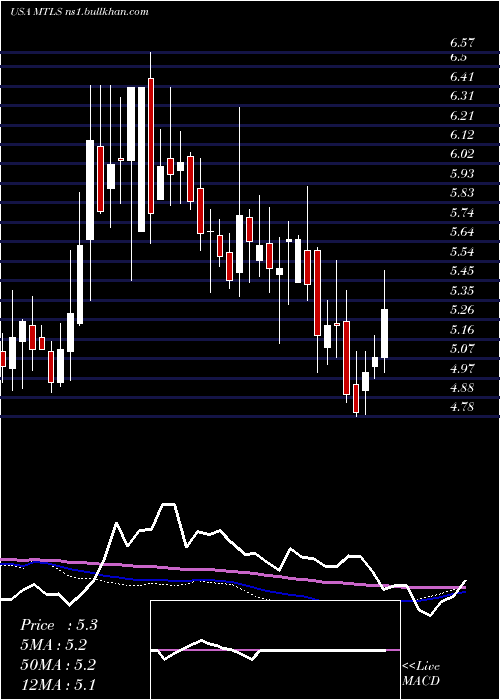This screenshot has width=500, height=700.
Task: Click the 5.93 price axis label
Action: coord(462,174)
